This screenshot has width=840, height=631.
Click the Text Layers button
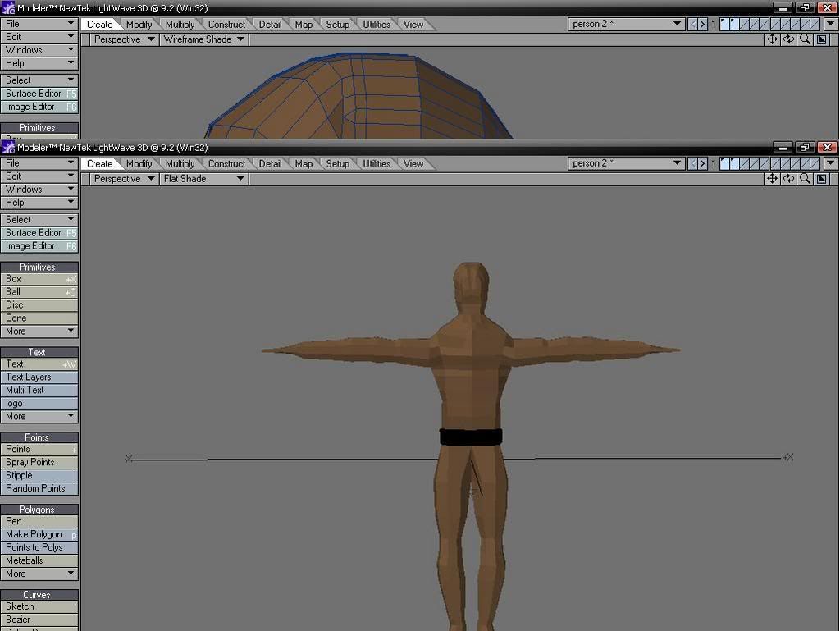click(x=39, y=377)
